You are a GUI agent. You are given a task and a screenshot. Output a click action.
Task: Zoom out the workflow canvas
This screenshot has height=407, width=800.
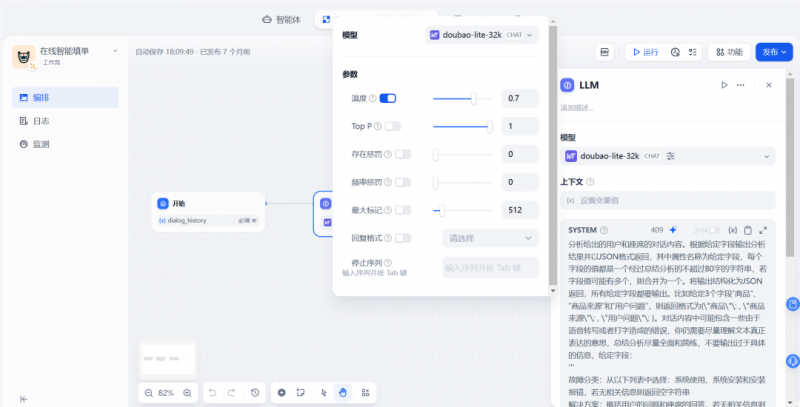(148, 393)
